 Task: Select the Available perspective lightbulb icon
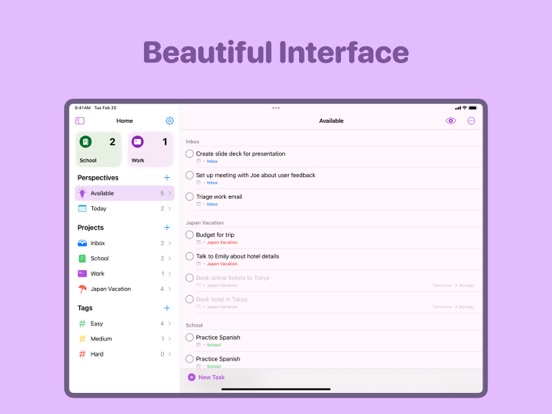(x=82, y=193)
